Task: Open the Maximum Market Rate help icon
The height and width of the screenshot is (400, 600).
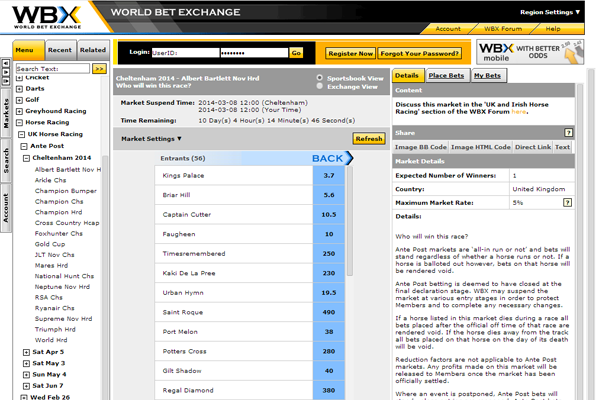Action: [x=567, y=202]
